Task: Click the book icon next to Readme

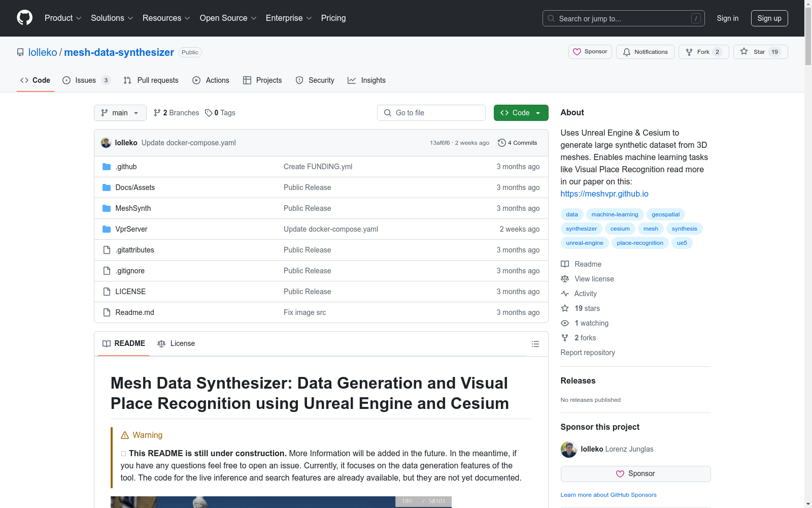Action: (x=565, y=264)
